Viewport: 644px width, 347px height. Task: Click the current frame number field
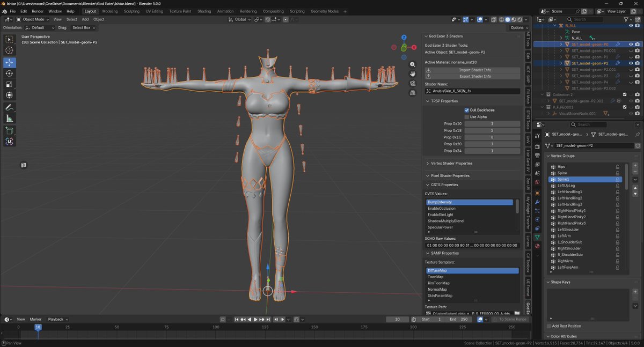(x=398, y=319)
